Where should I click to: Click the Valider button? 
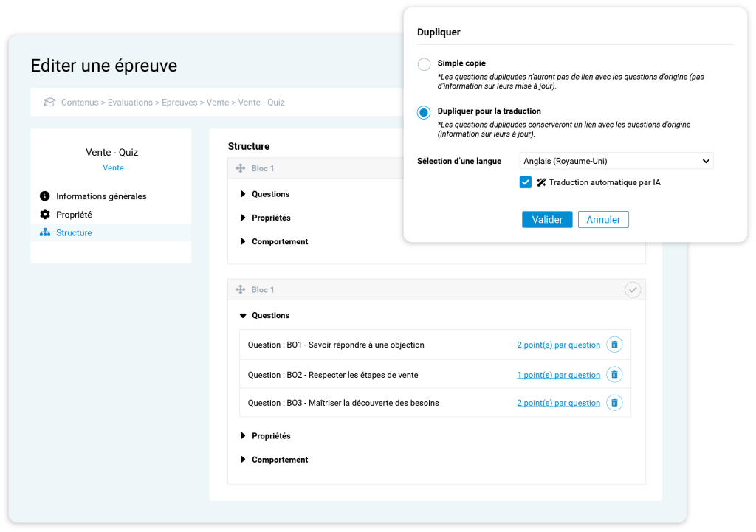point(547,220)
